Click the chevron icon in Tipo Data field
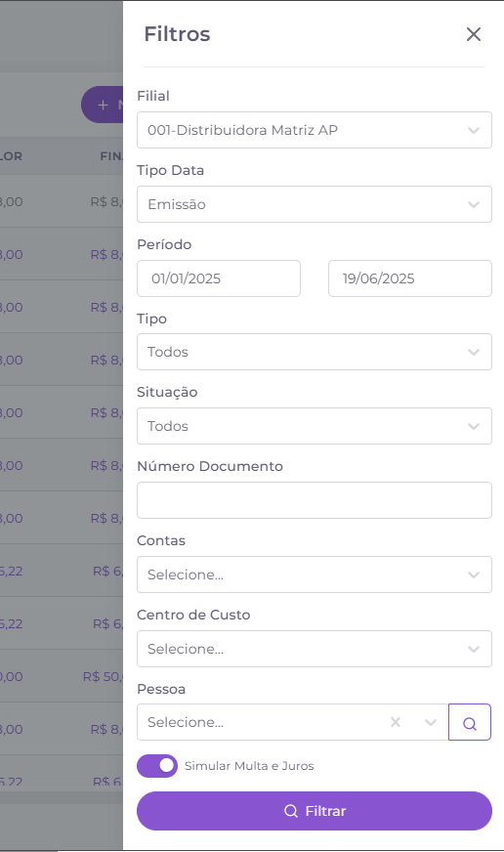 point(474,205)
